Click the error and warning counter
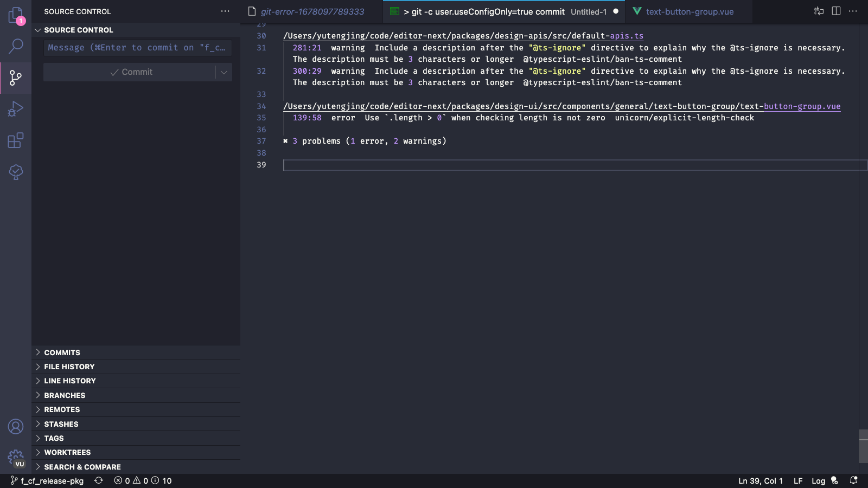This screenshot has height=488, width=868. pos(144,480)
